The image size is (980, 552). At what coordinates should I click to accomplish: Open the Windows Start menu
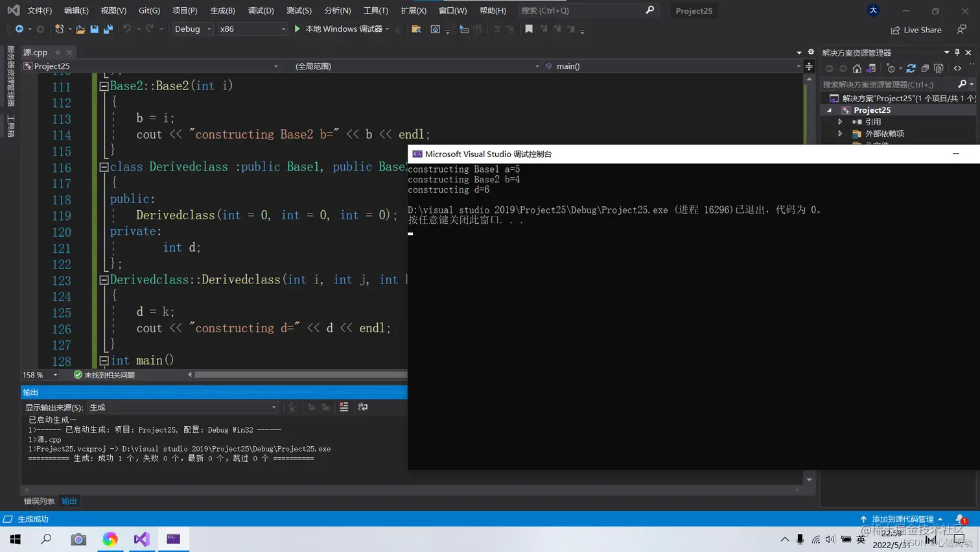(x=16, y=539)
